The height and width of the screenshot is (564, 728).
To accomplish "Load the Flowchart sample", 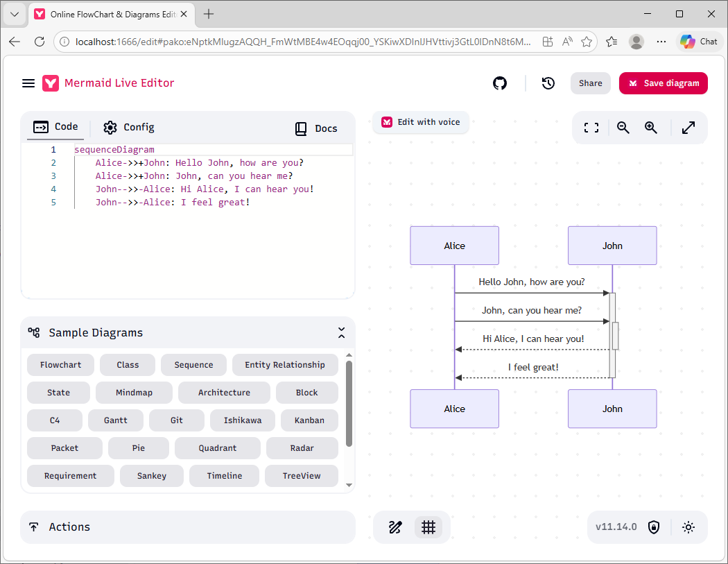I will coord(60,365).
